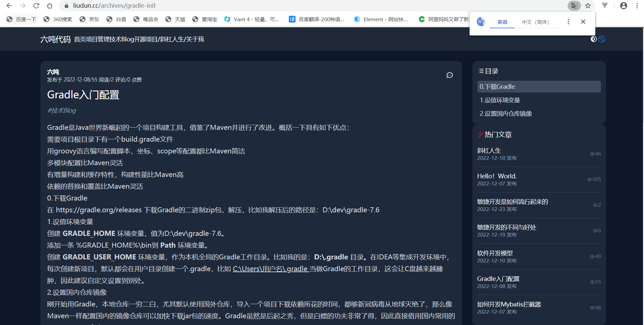
Task: Click the author name 六吨
Action: 53,72
